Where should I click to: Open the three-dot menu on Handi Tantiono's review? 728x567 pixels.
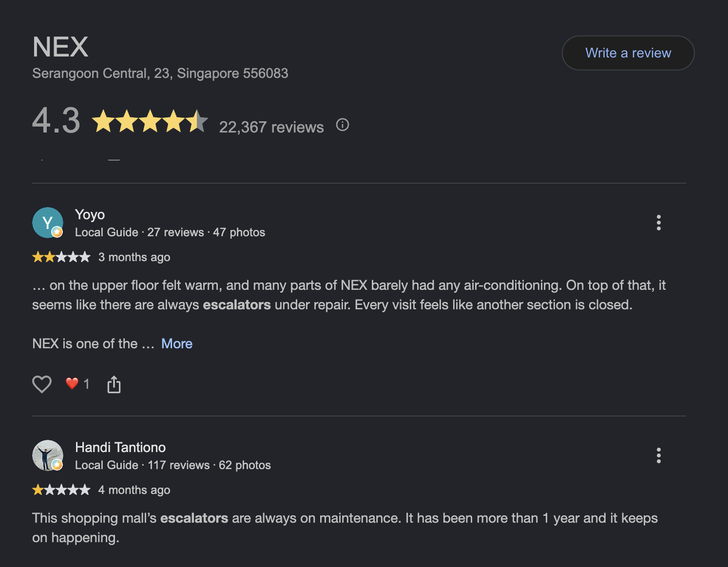click(x=659, y=455)
